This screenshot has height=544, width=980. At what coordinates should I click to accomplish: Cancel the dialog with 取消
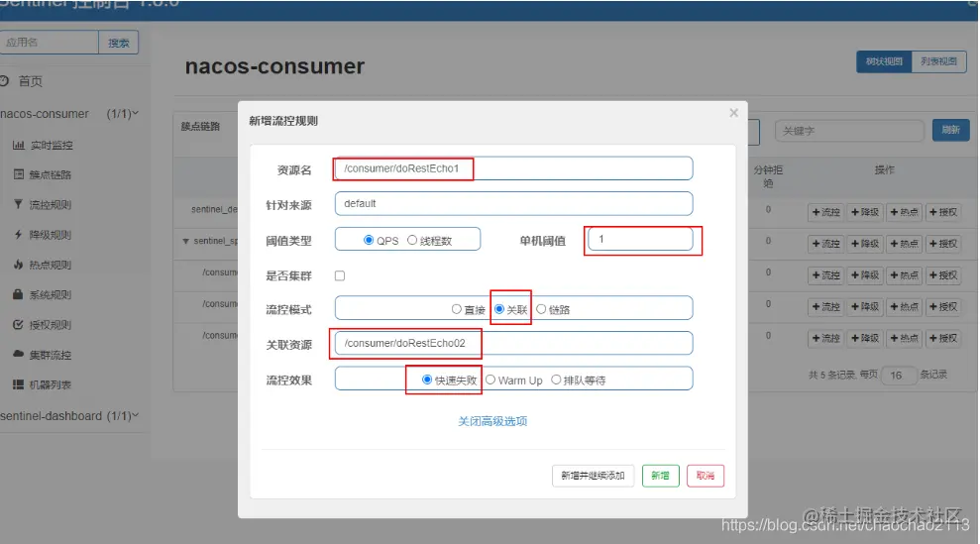[705, 476]
